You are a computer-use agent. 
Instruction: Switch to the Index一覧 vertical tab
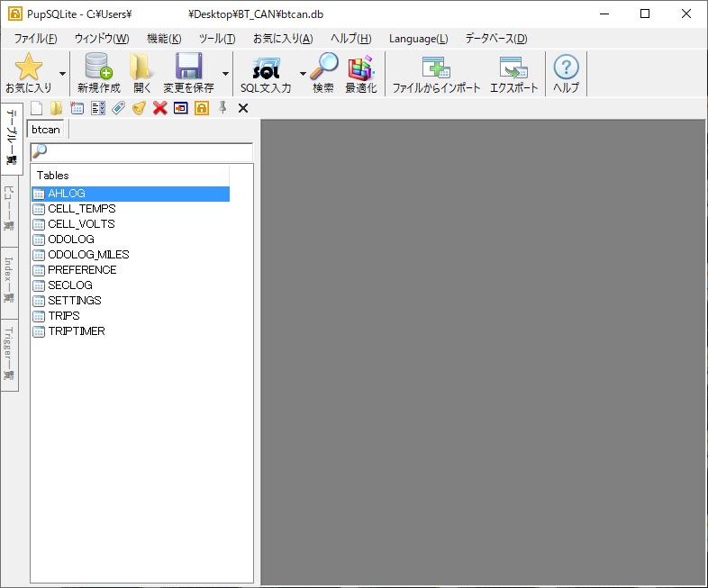(9, 283)
